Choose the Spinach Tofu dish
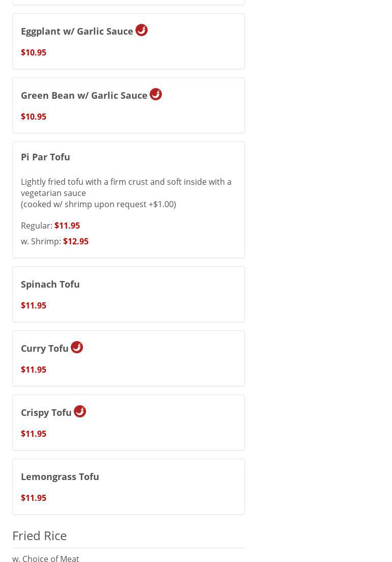This screenshot has width=392, height=562. (50, 284)
